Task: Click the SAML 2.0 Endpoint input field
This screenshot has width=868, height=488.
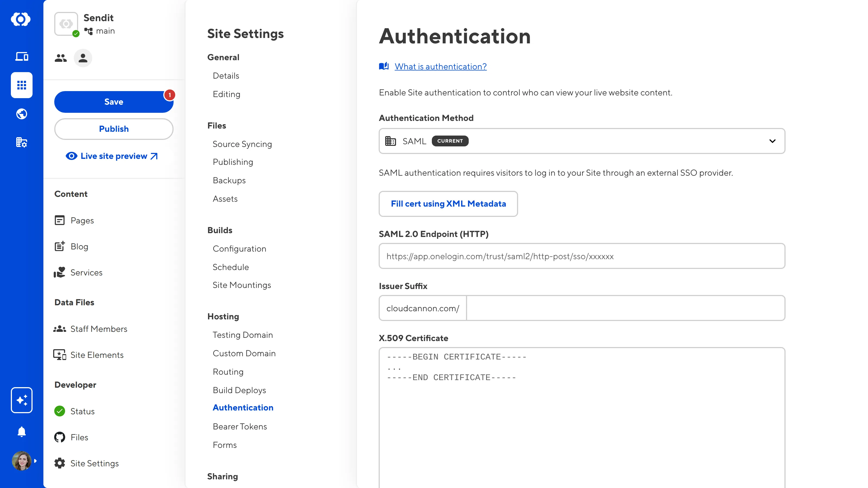Action: [x=582, y=256]
